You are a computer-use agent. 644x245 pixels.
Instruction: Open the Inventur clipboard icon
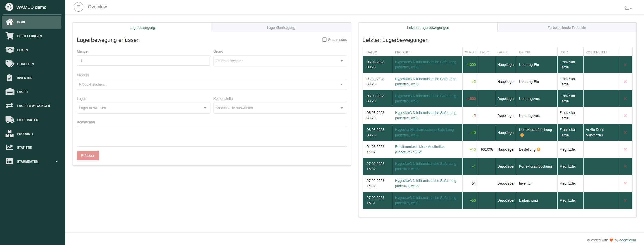(10, 78)
